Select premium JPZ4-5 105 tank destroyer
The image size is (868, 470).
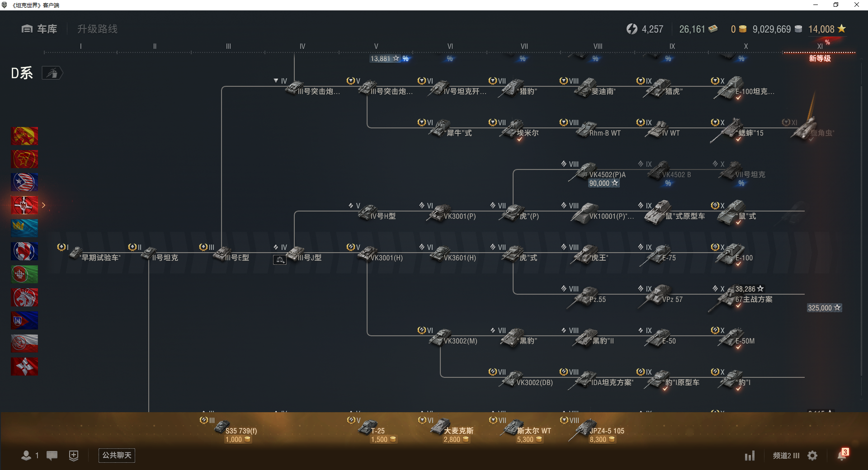592,429
